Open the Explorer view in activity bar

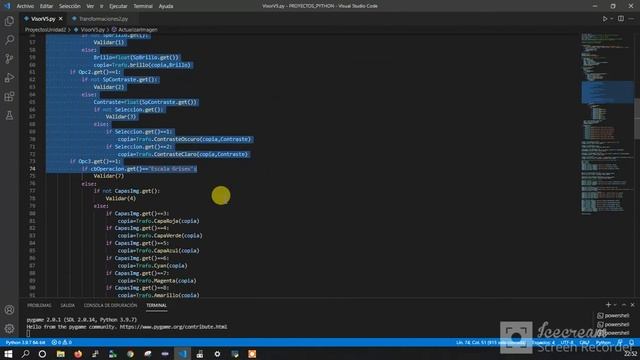[x=9, y=21]
